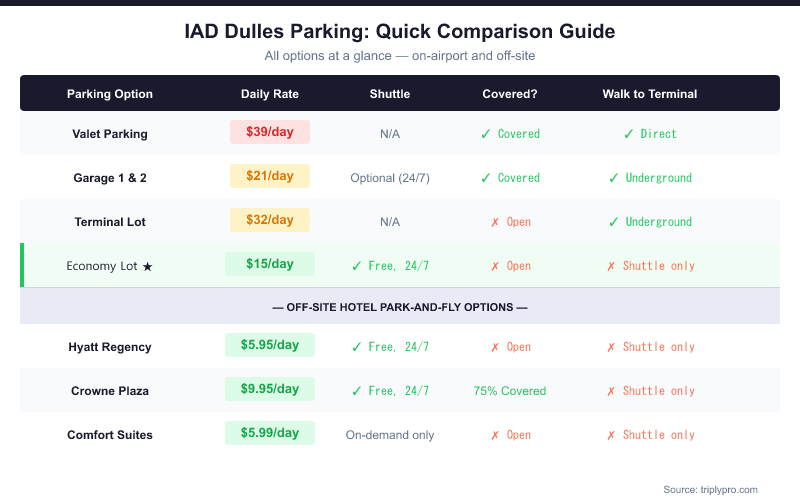Click the yellow $21/day rate badge
Viewport: 800px width, 500px height.
click(270, 176)
